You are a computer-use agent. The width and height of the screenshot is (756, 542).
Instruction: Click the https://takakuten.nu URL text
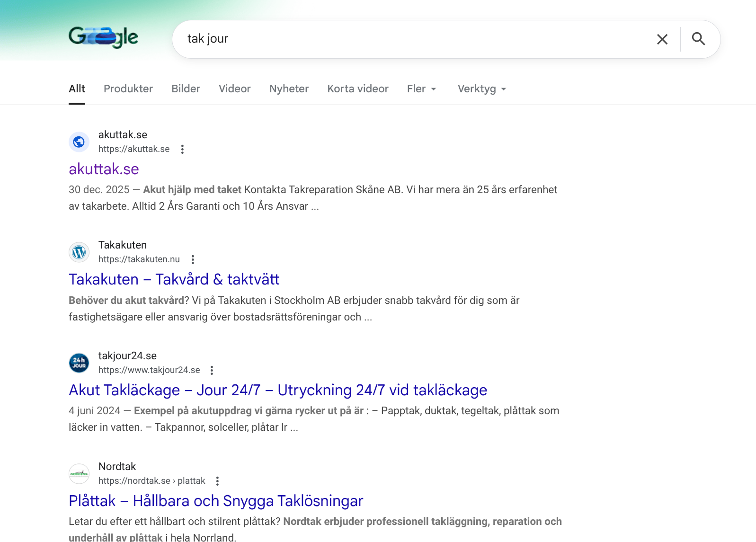139,259
